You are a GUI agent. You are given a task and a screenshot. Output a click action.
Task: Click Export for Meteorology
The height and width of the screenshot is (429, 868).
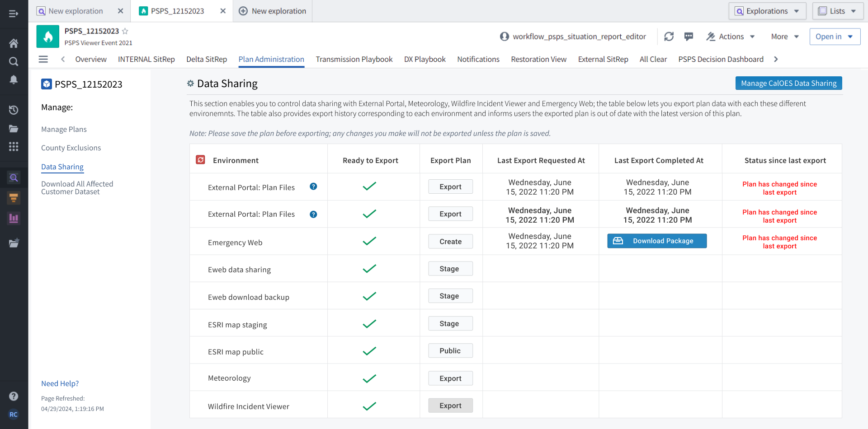point(451,378)
